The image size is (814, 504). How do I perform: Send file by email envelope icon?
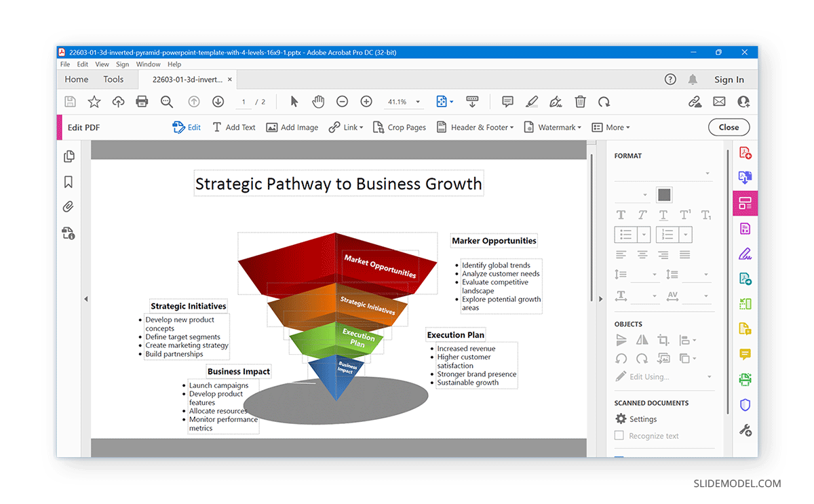point(719,102)
